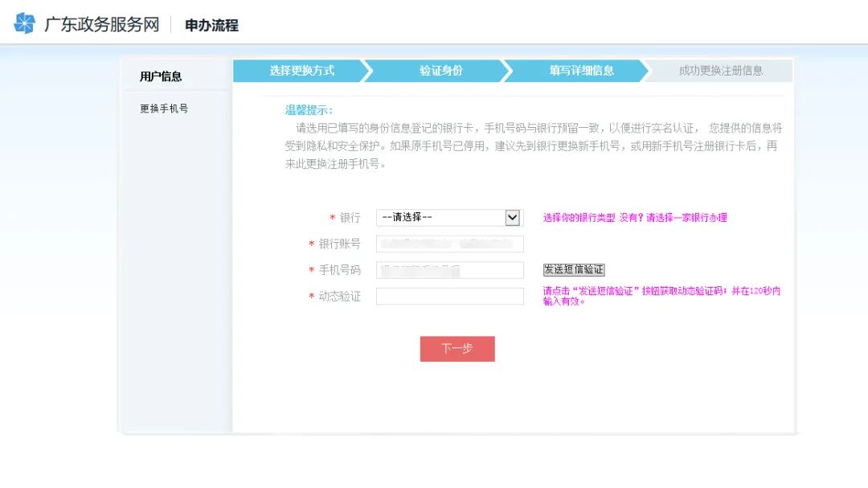
Task: Click the 成功更换注册信息 step tab
Action: pos(719,72)
